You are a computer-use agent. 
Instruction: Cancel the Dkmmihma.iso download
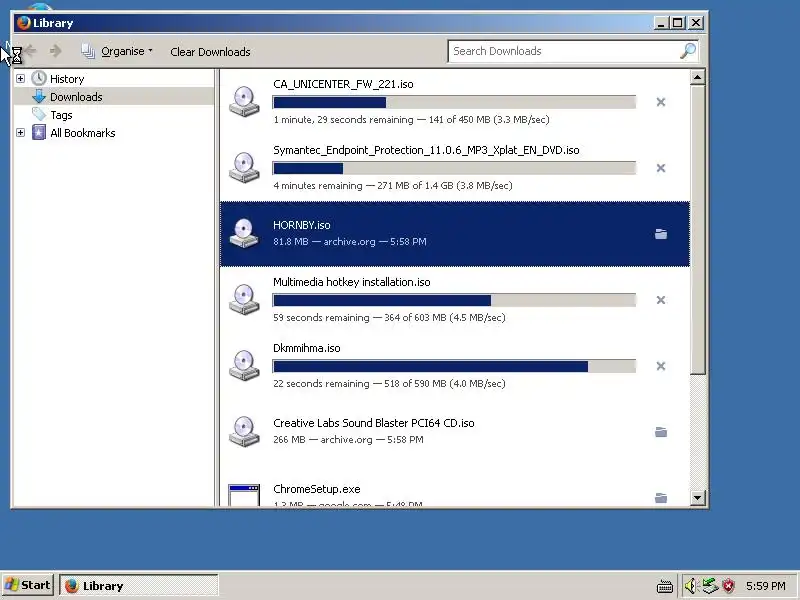coord(661,366)
